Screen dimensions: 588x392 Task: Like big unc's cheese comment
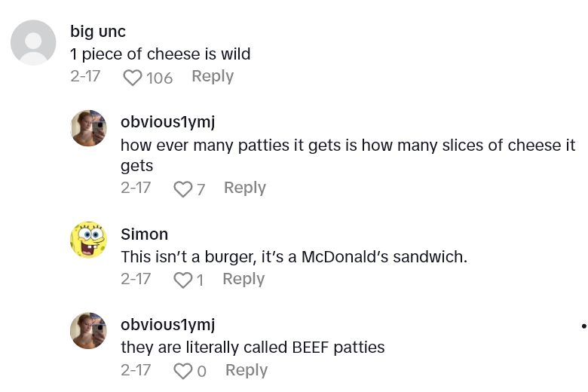pyautogui.click(x=133, y=78)
